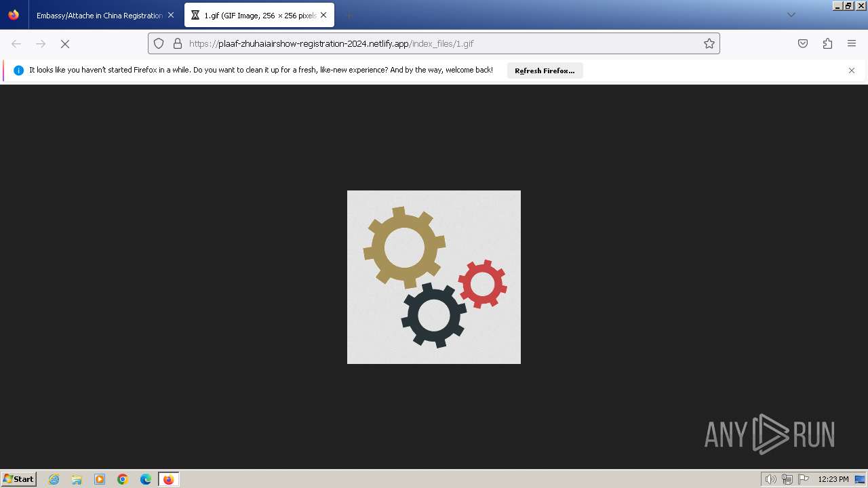Open a new tab with plus button

pos(349,15)
